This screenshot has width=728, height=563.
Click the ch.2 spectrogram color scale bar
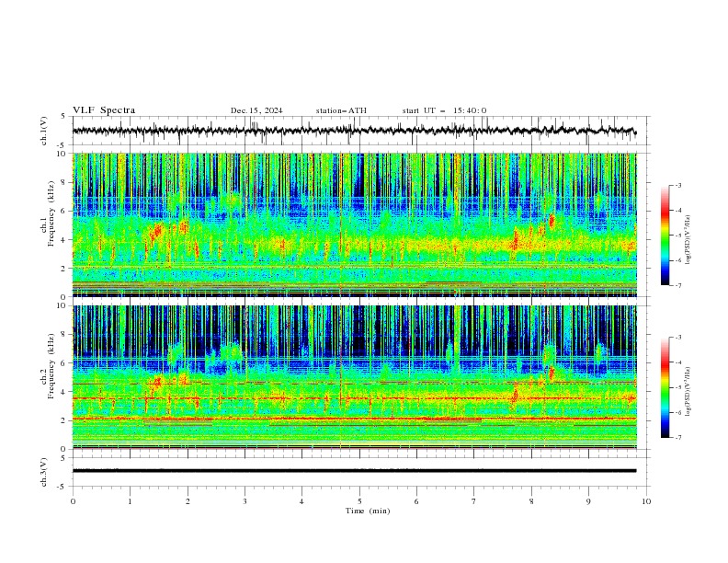pyautogui.click(x=665, y=387)
